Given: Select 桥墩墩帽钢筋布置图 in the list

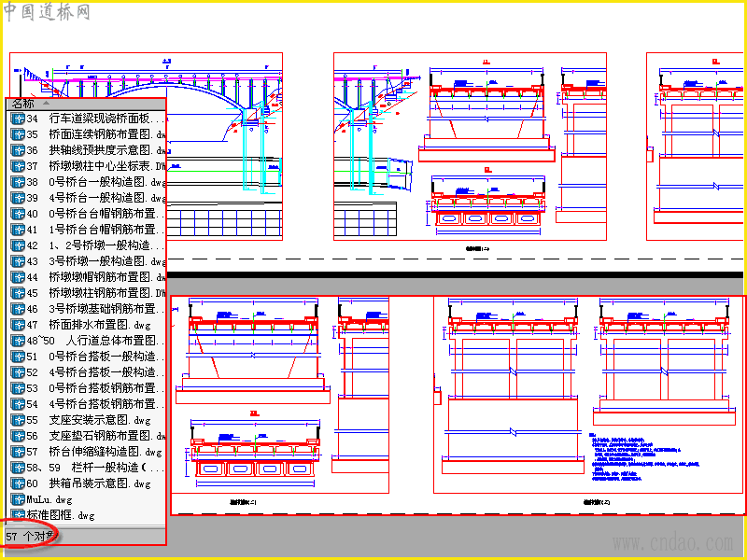Looking at the screenshot, I should coord(88,277).
